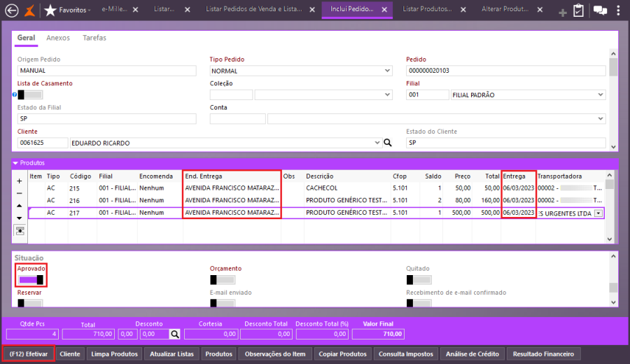
Task: Click the insert-item icon below row arrows
Action: [x=20, y=230]
